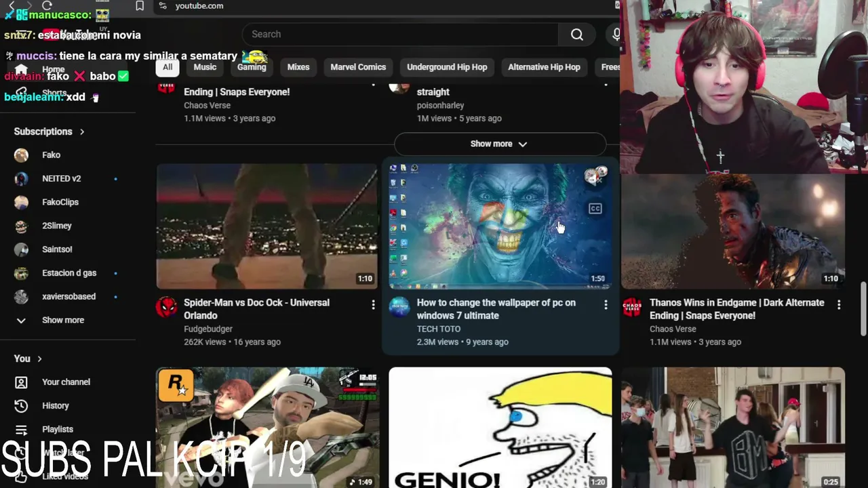Select the Marvel Comics filter chip
Viewport: 868px width, 488px height.
(x=358, y=67)
